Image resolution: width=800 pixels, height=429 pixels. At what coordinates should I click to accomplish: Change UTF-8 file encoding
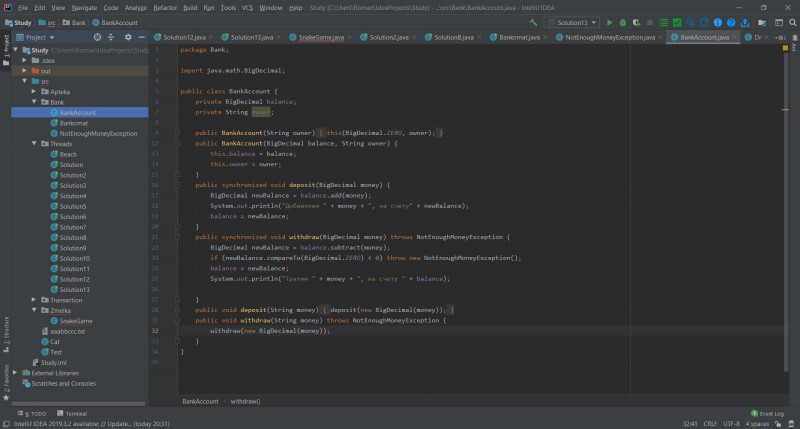(731, 424)
